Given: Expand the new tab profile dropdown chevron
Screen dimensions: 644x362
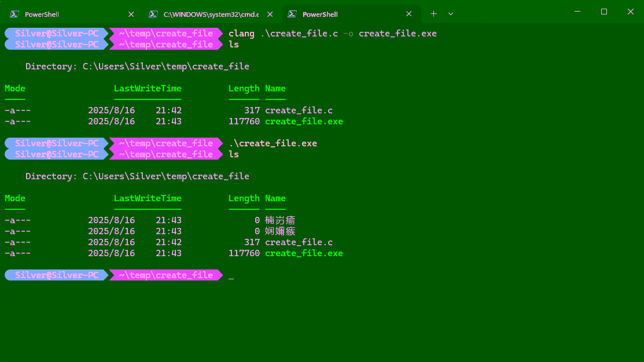Looking at the screenshot, I should 451,14.
